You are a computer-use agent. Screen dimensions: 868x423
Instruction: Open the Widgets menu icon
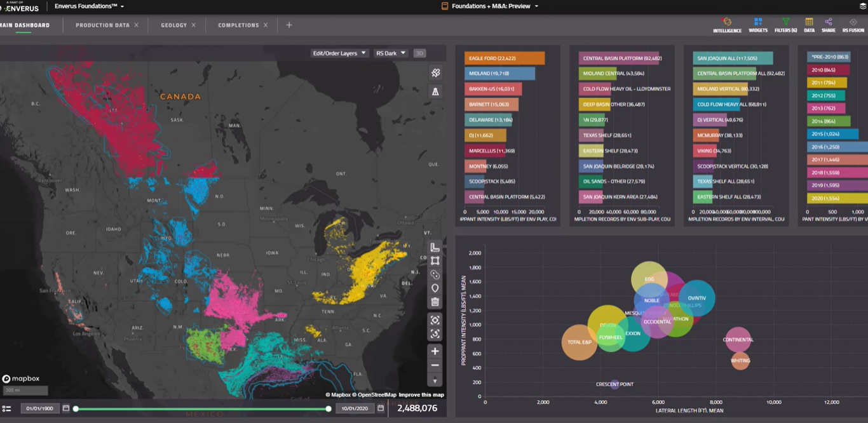[758, 22]
